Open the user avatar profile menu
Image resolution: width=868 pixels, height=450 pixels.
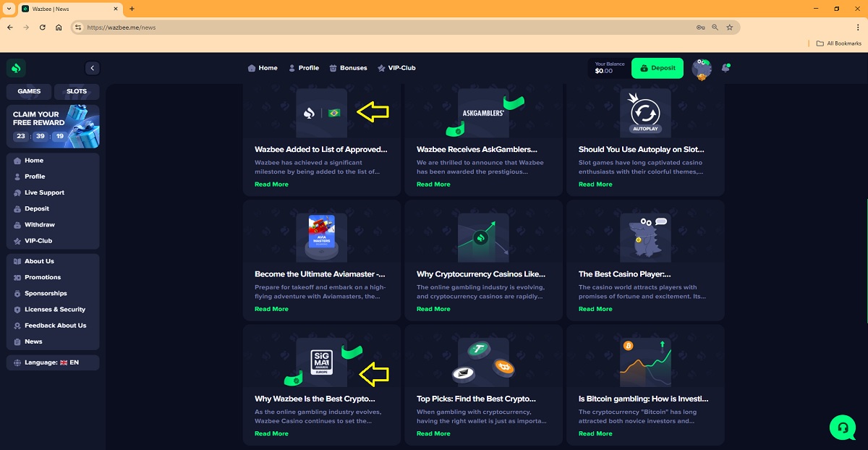click(x=701, y=69)
